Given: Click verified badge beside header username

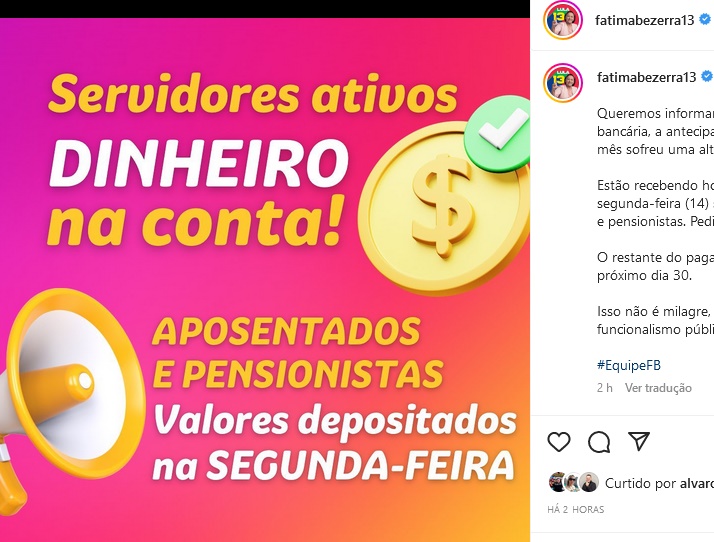Looking at the screenshot, I should click(x=705, y=20).
